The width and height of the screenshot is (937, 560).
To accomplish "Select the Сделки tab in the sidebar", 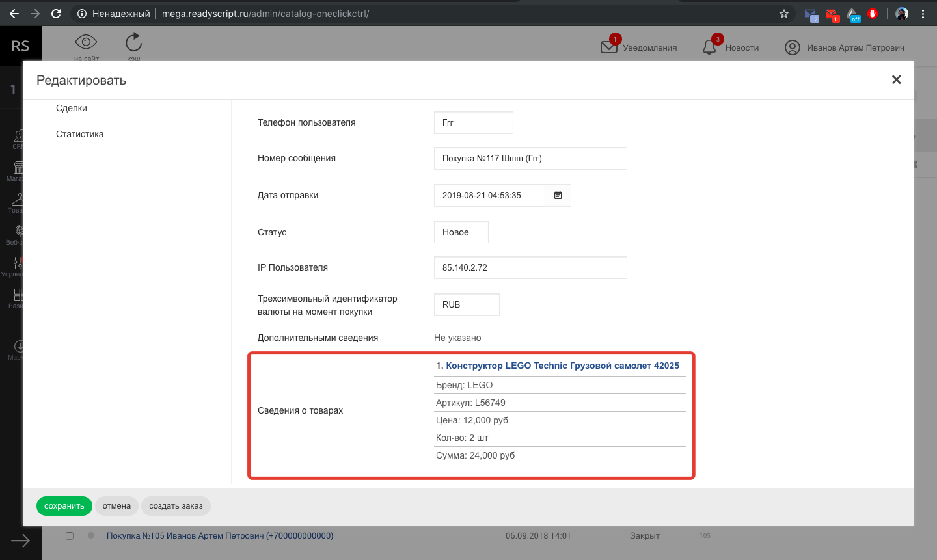I will 72,108.
